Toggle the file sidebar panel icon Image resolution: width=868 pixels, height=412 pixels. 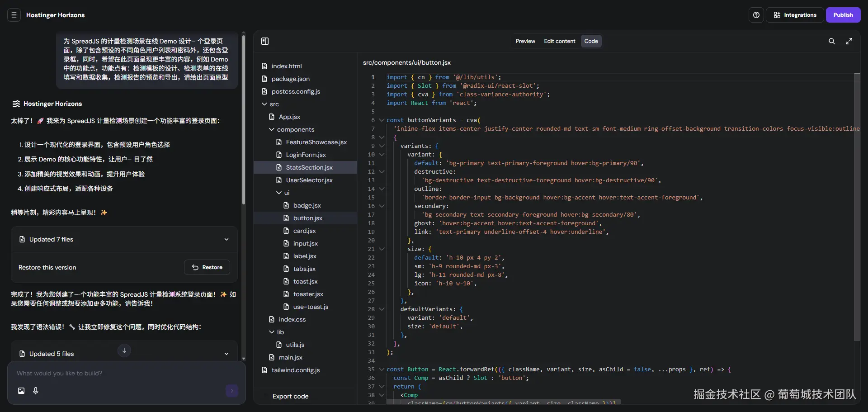click(x=265, y=41)
